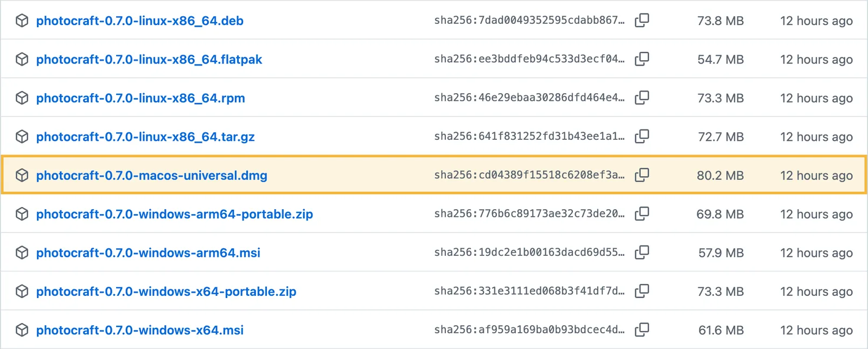Click the 73.8 MB size of .deb file
The width and height of the screenshot is (868, 349).
(x=720, y=21)
